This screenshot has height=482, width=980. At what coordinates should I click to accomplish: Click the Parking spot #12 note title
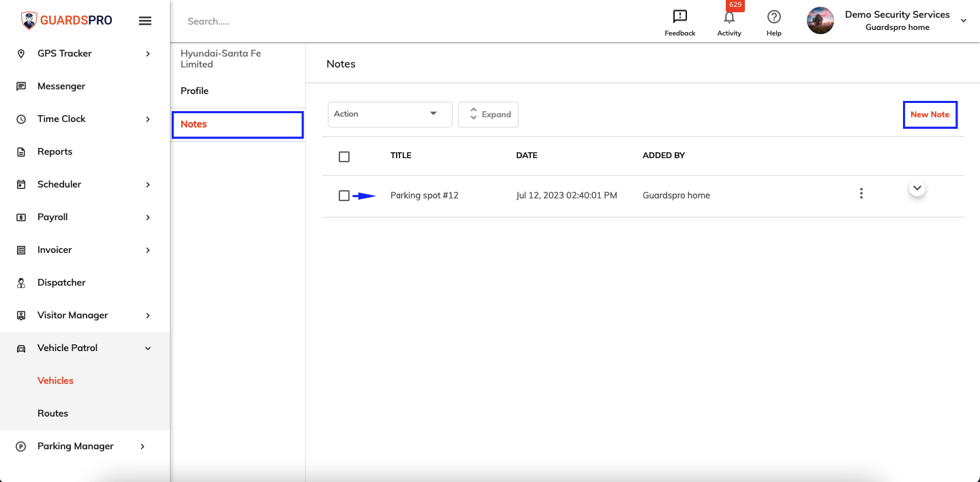(x=425, y=195)
